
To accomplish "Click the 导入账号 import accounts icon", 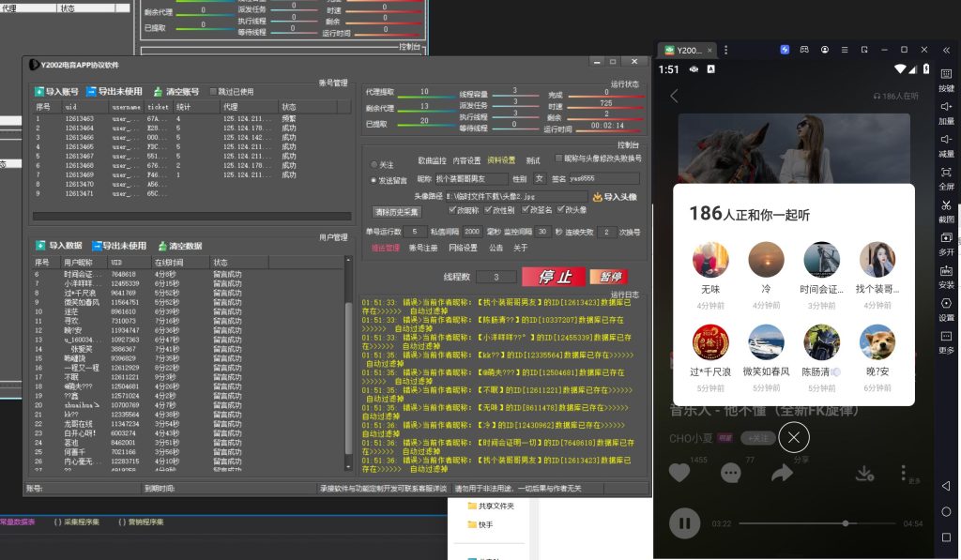I will point(40,92).
